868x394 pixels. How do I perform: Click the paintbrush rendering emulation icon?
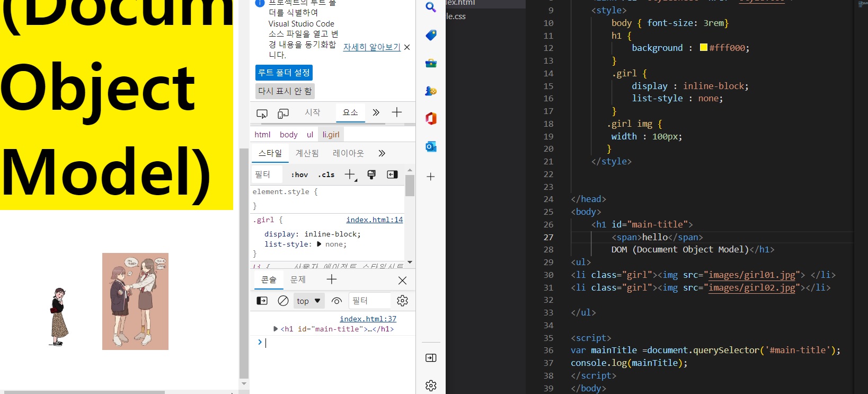[x=371, y=174]
